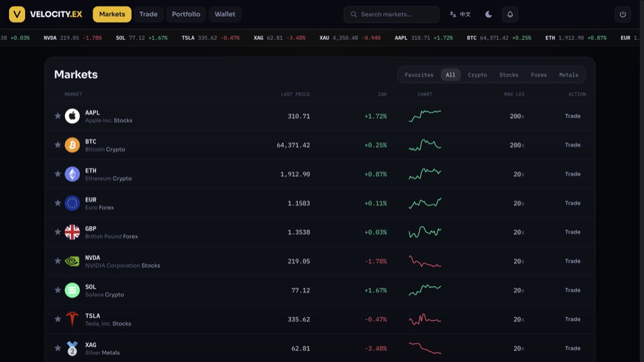The height and width of the screenshot is (362, 644).
Task: Click the page vertical scrollbar
Action: [641, 181]
